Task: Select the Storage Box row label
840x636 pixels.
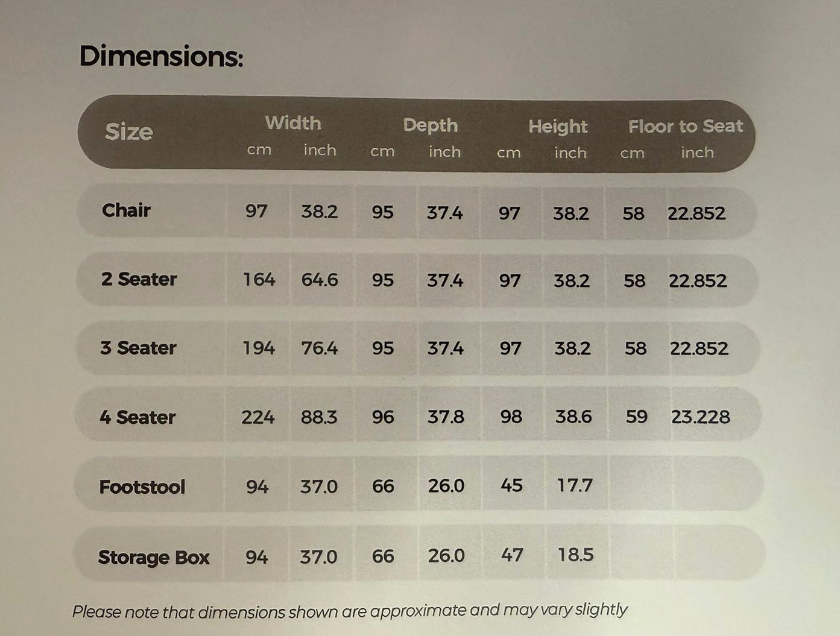Action: (154, 557)
